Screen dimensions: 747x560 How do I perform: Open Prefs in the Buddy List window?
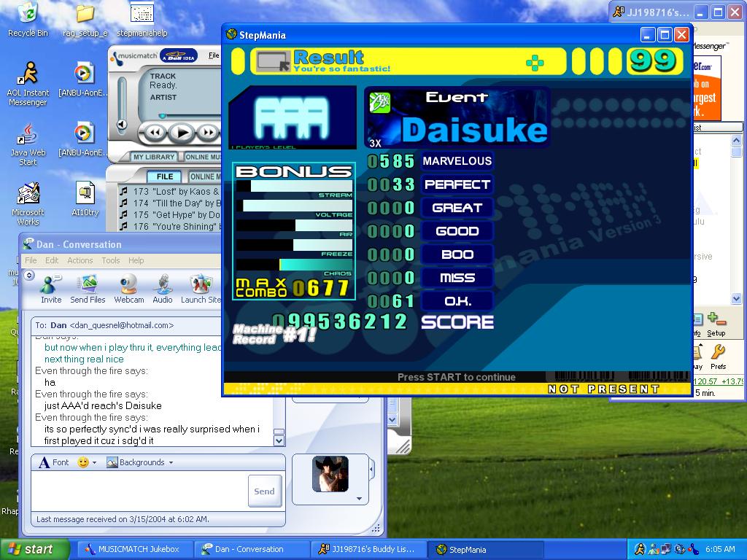tap(718, 357)
